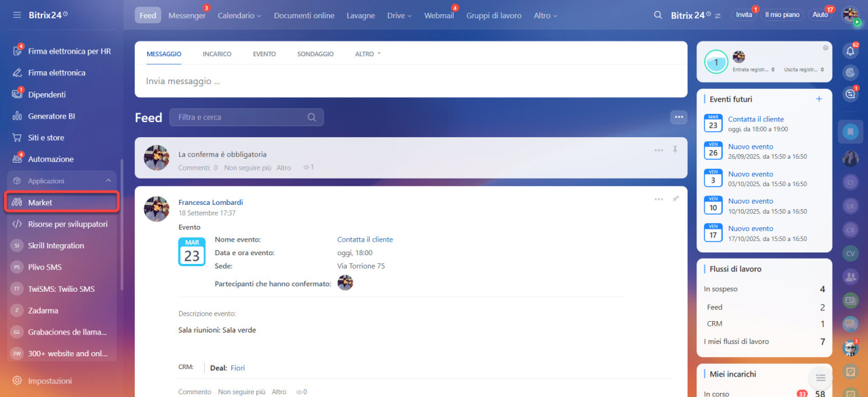Open the three-dots menu beside Feed search
The height and width of the screenshot is (397, 868).
click(678, 117)
